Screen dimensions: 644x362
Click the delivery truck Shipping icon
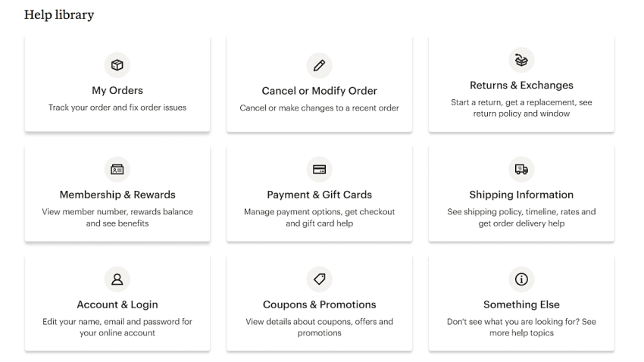(x=521, y=170)
